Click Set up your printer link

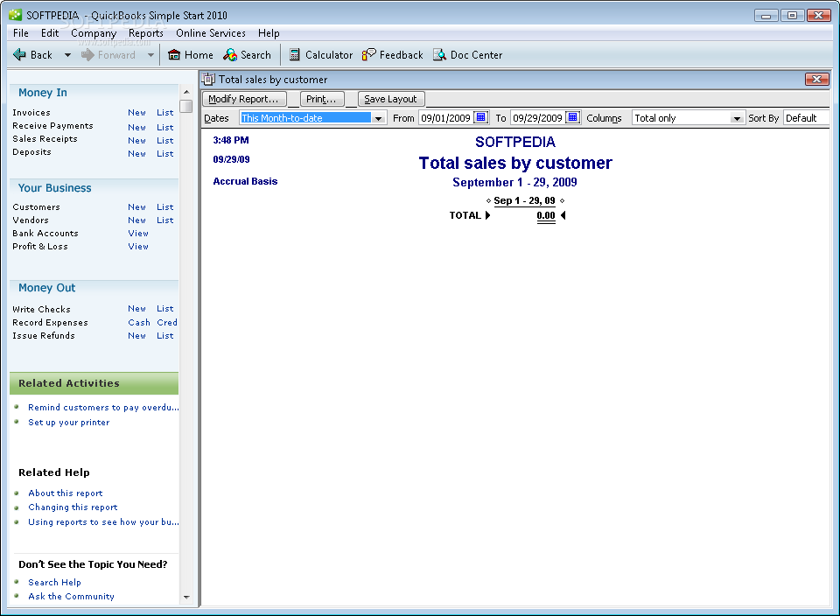tap(68, 423)
